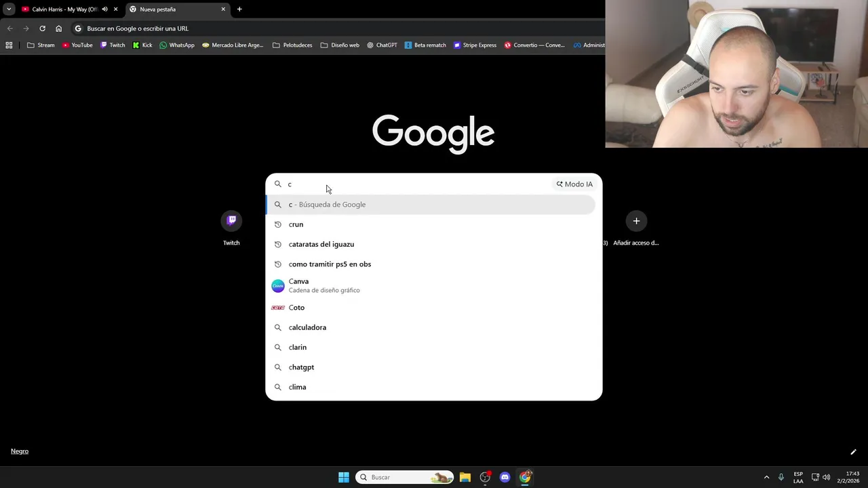Open Discord from the taskbar

point(505,477)
